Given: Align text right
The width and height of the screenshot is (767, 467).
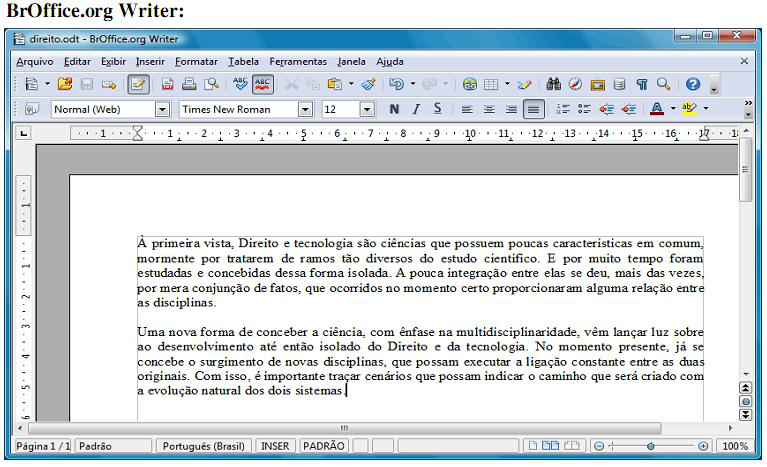Looking at the screenshot, I should [511, 110].
